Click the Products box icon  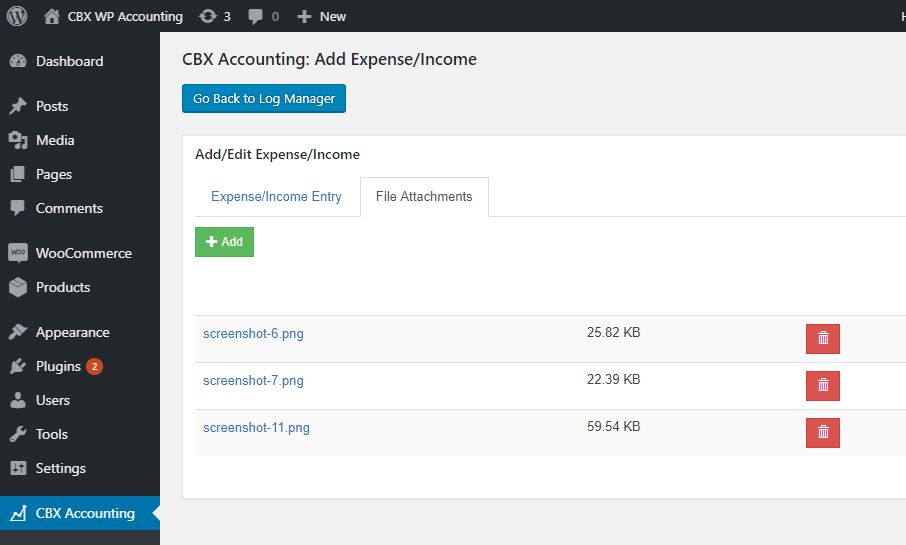[x=18, y=287]
